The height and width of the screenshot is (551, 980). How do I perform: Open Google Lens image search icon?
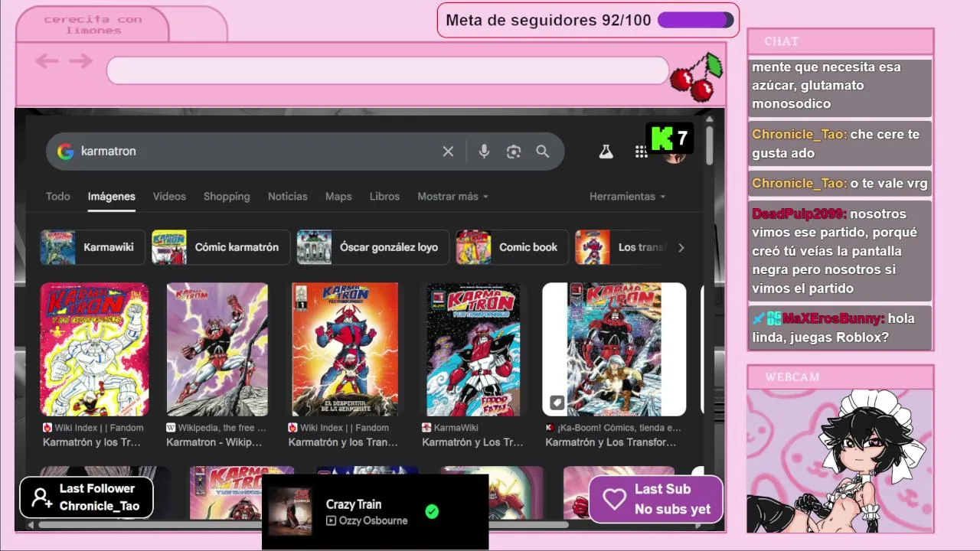click(x=514, y=152)
